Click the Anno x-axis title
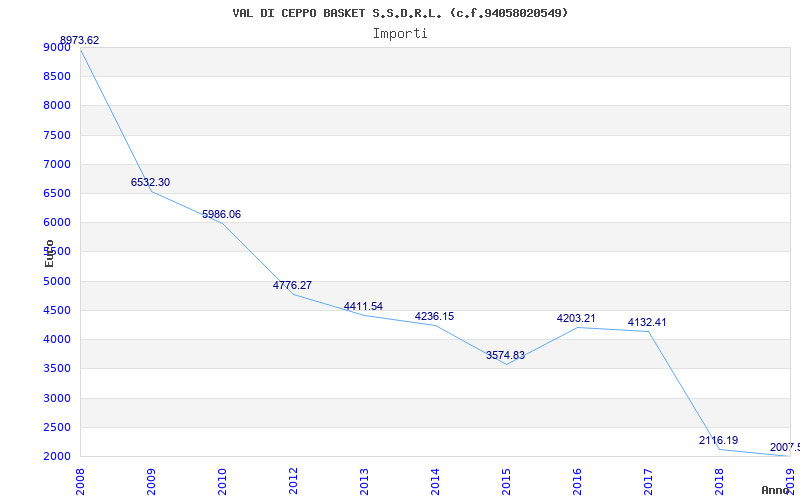Image resolution: width=800 pixels, height=500 pixels. (775, 490)
